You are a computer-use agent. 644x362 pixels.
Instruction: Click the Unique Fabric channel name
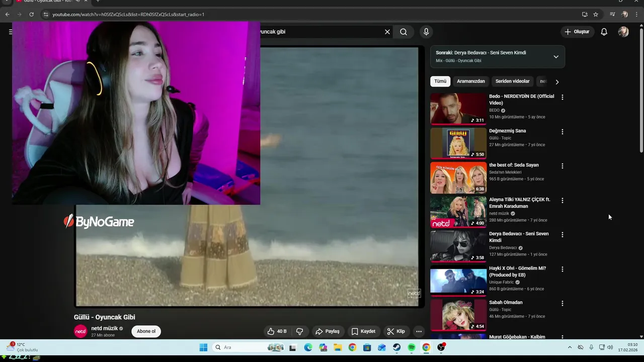pos(501,282)
